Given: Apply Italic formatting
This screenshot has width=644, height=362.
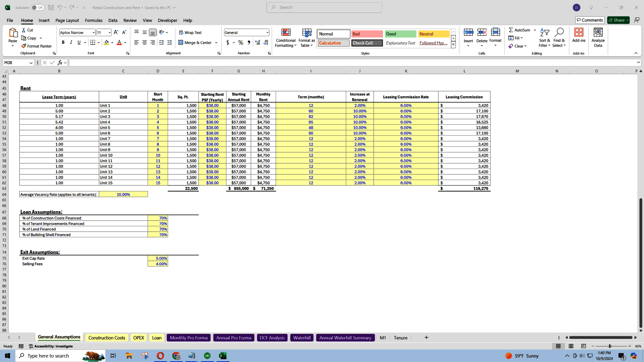Looking at the screenshot, I should point(71,43).
